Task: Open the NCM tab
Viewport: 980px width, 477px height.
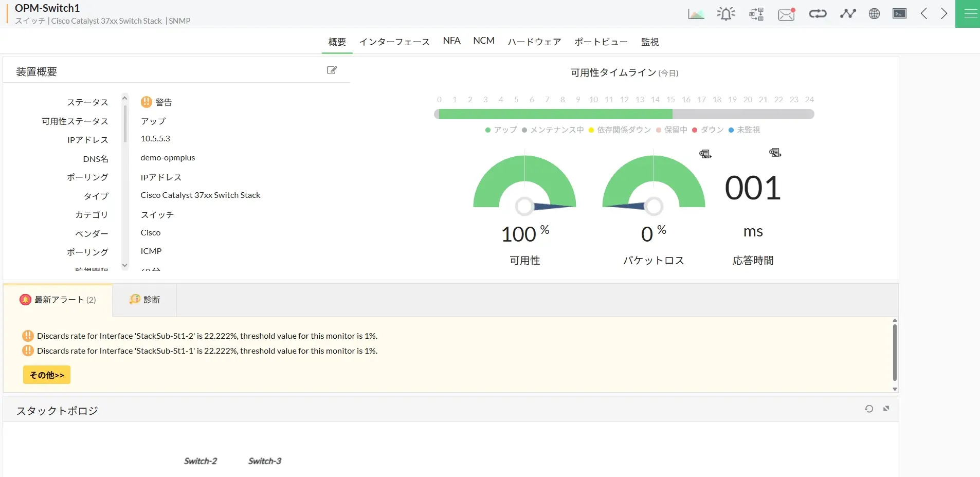Action: (484, 41)
